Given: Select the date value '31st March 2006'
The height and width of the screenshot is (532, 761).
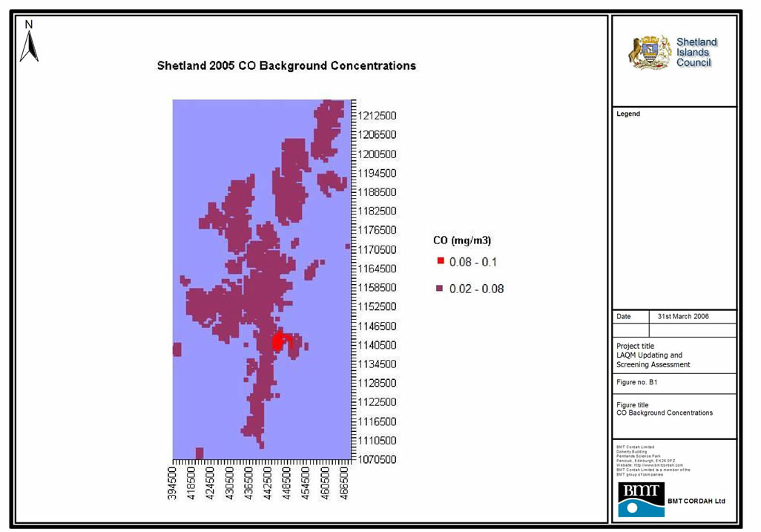Looking at the screenshot, I should (x=683, y=316).
